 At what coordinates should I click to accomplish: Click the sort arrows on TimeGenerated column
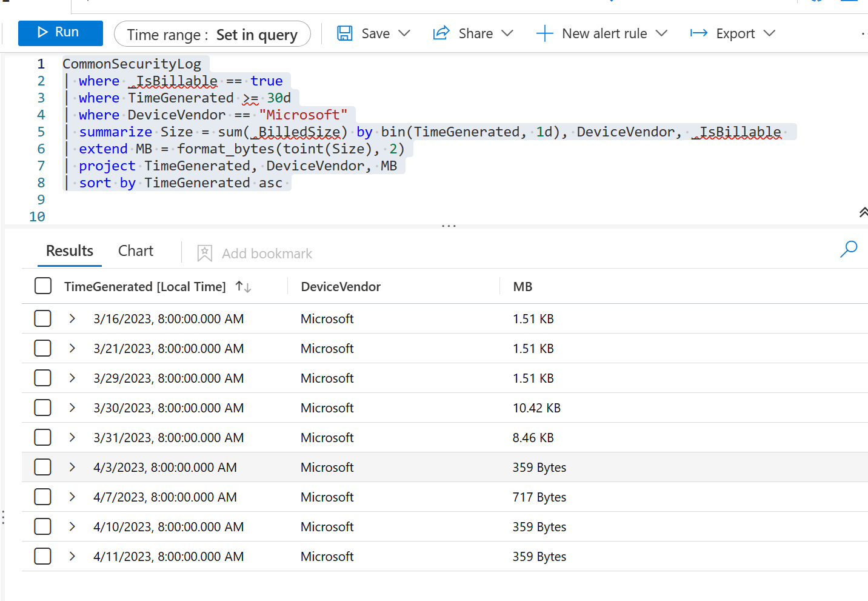click(242, 286)
